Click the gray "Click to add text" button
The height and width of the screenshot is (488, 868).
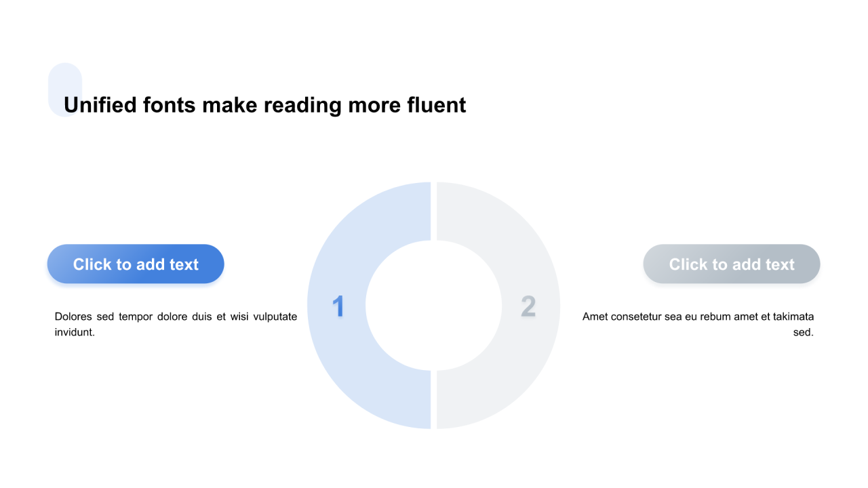click(731, 264)
